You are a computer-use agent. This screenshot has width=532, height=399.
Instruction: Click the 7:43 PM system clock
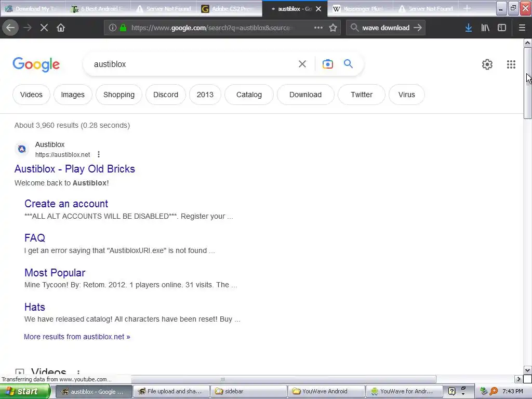[513, 391]
